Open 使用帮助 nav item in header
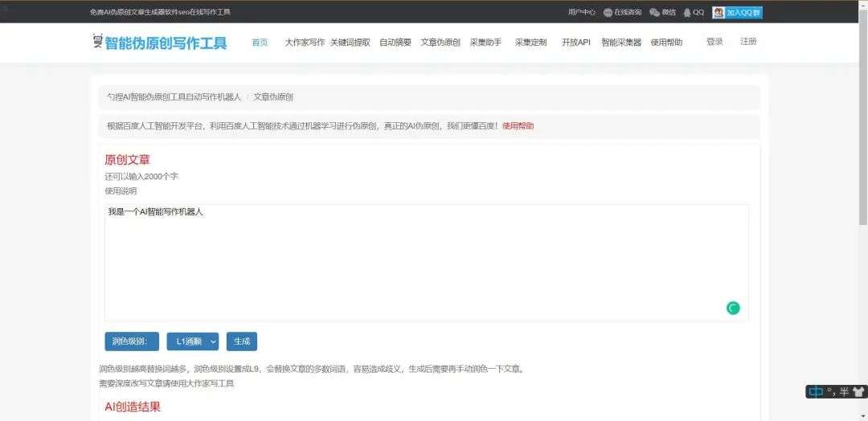The width and height of the screenshot is (868, 421). (666, 42)
